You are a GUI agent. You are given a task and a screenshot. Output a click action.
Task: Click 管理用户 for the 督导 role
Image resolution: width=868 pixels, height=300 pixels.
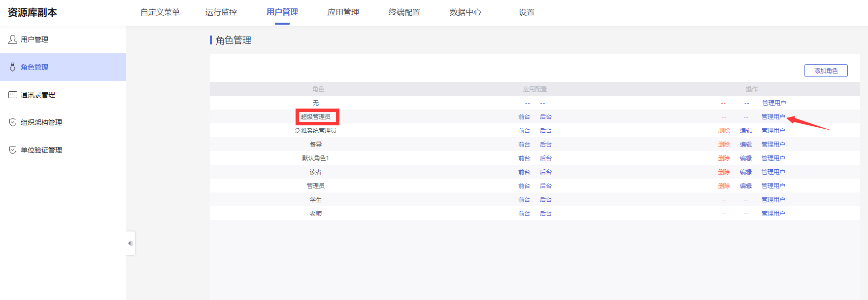pyautogui.click(x=773, y=145)
